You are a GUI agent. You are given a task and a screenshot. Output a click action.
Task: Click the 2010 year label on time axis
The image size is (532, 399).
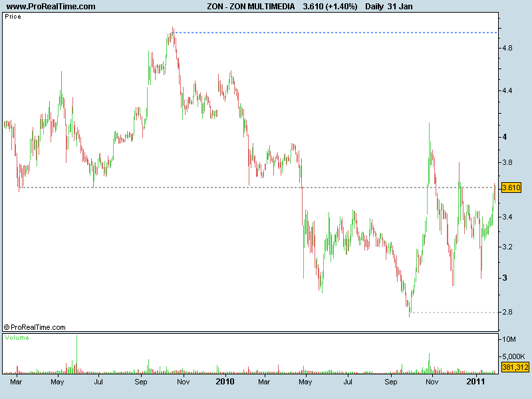(x=225, y=382)
